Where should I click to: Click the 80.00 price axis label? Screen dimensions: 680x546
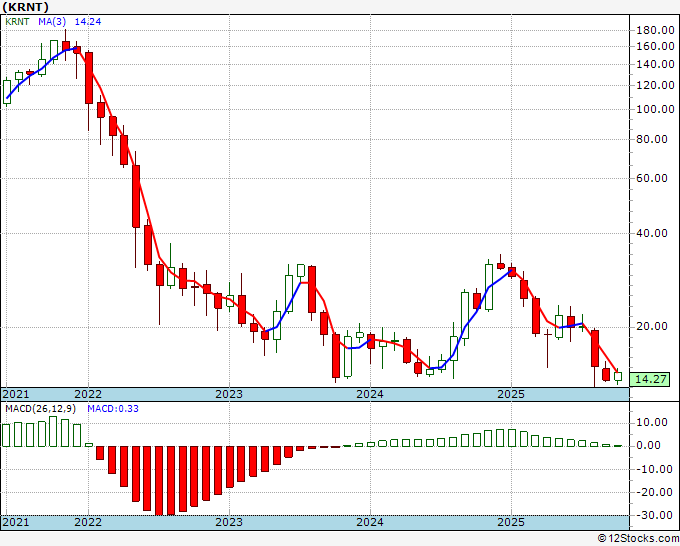(651, 139)
